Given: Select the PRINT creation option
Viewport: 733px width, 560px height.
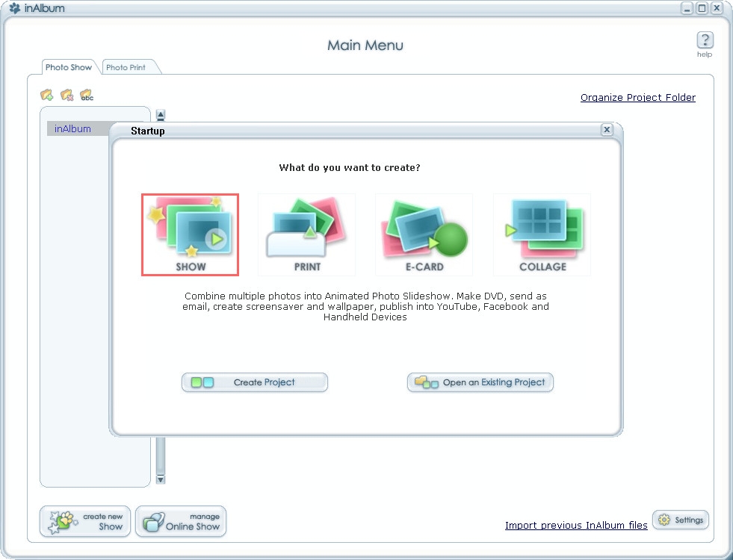Looking at the screenshot, I should pos(306,234).
